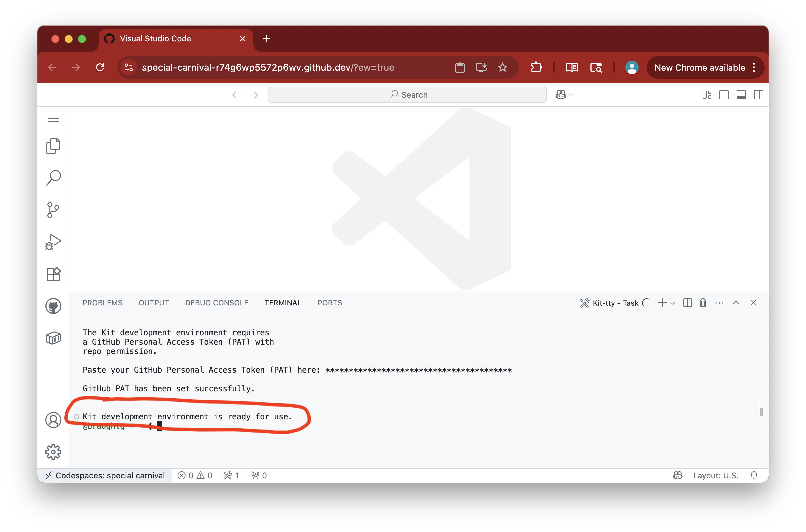
Task: Click the github.dev address bar URL
Action: (x=268, y=68)
